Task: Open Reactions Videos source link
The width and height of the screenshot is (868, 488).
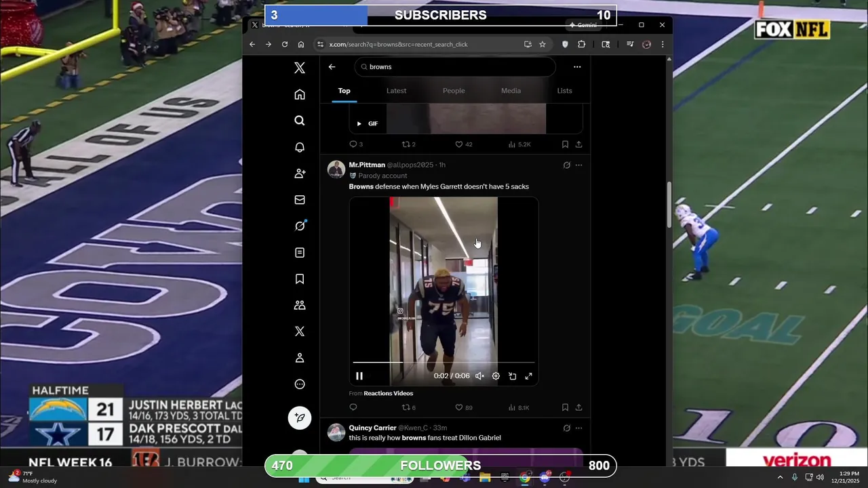Action: [x=389, y=393]
